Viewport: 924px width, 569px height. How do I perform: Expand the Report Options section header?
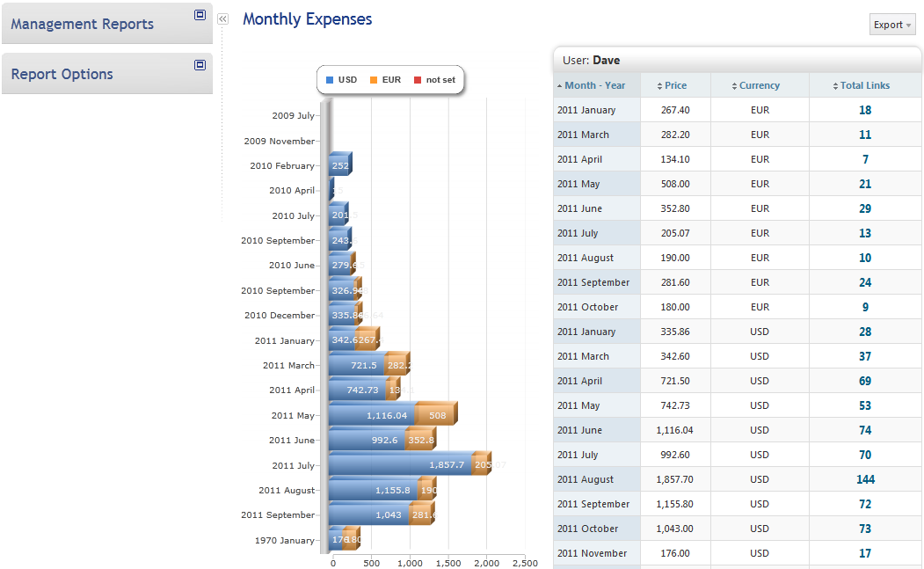[62, 75]
